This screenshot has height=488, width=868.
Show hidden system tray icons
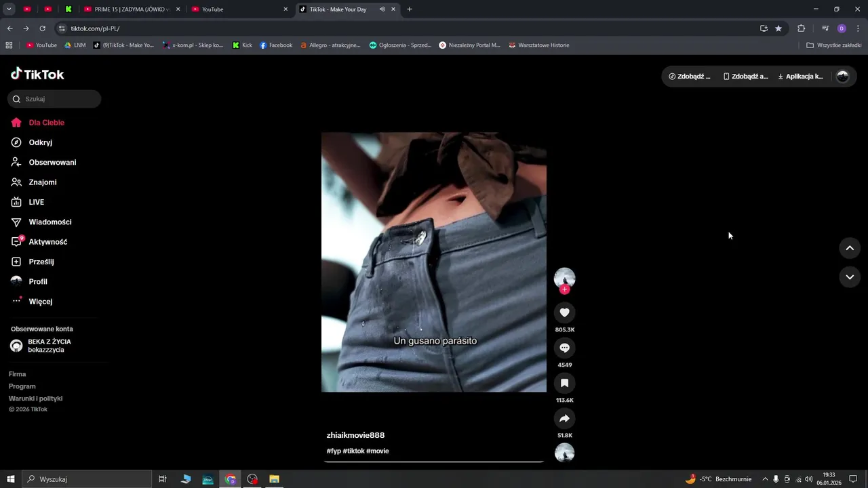[x=765, y=479]
